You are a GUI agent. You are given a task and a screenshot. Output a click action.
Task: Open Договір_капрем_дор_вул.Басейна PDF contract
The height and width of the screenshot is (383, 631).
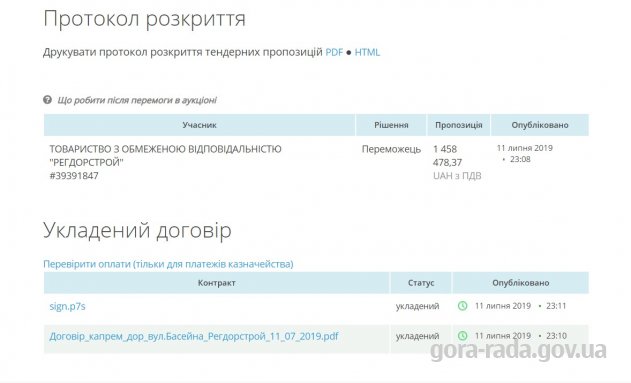pos(194,336)
